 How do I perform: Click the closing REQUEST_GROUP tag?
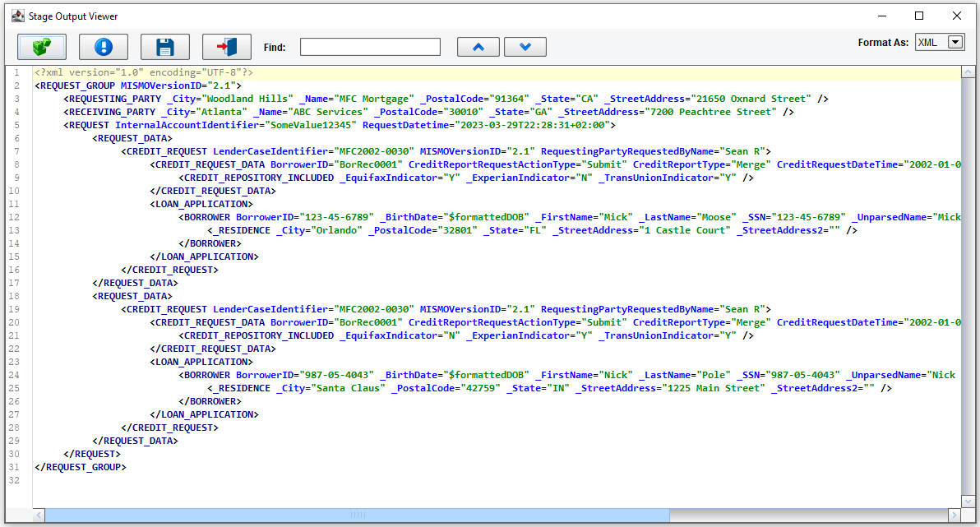click(x=81, y=467)
